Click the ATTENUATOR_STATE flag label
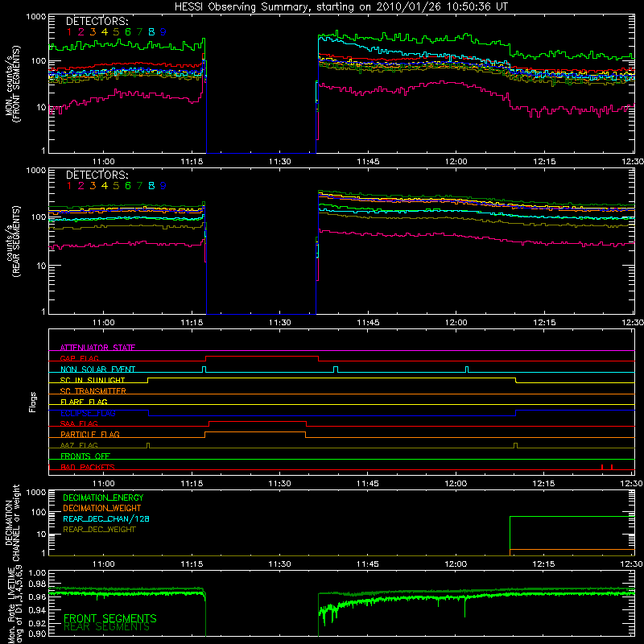 pyautogui.click(x=97, y=348)
